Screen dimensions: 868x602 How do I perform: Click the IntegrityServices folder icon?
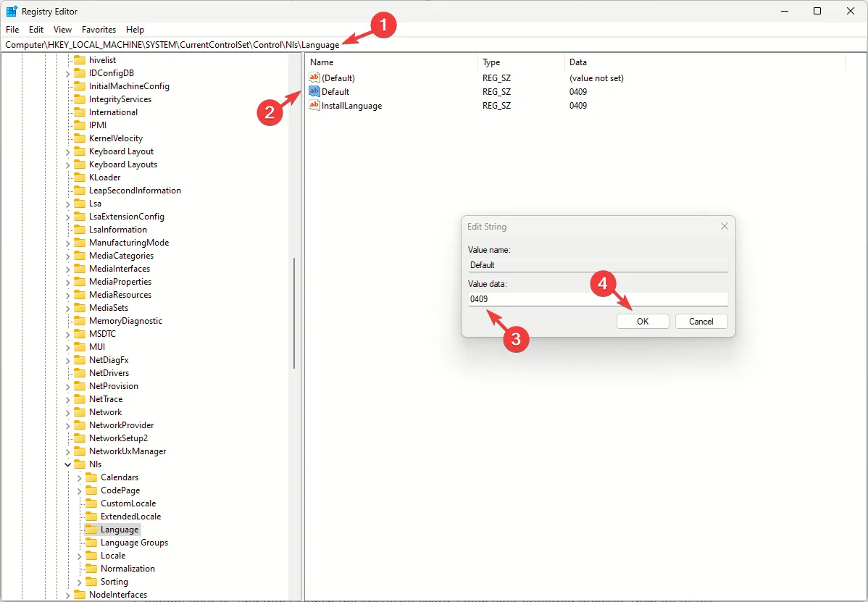[x=80, y=99]
